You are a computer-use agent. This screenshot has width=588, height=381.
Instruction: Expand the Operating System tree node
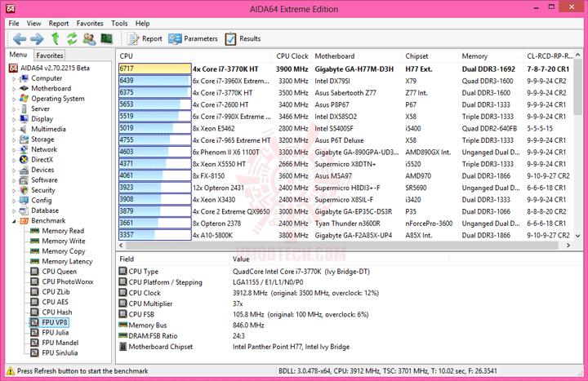(14, 99)
